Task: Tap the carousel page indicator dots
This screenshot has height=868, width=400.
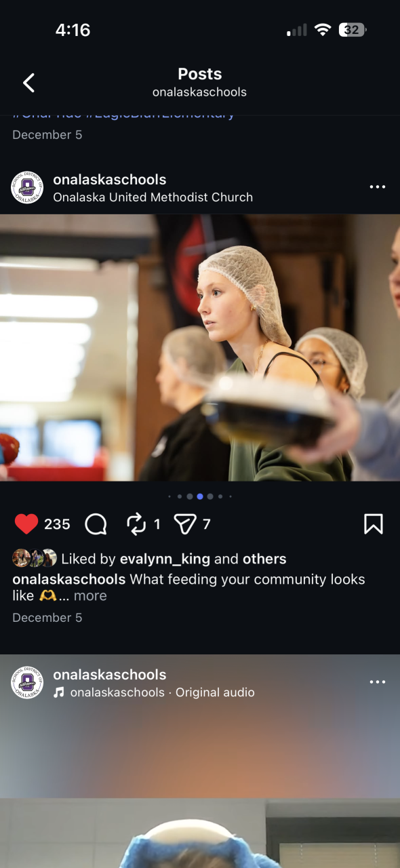Action: pyautogui.click(x=200, y=496)
